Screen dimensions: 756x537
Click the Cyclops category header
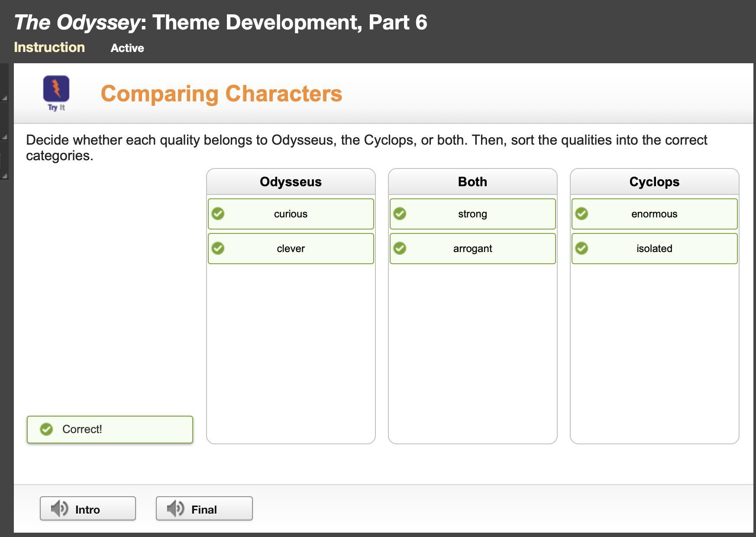pyautogui.click(x=655, y=182)
